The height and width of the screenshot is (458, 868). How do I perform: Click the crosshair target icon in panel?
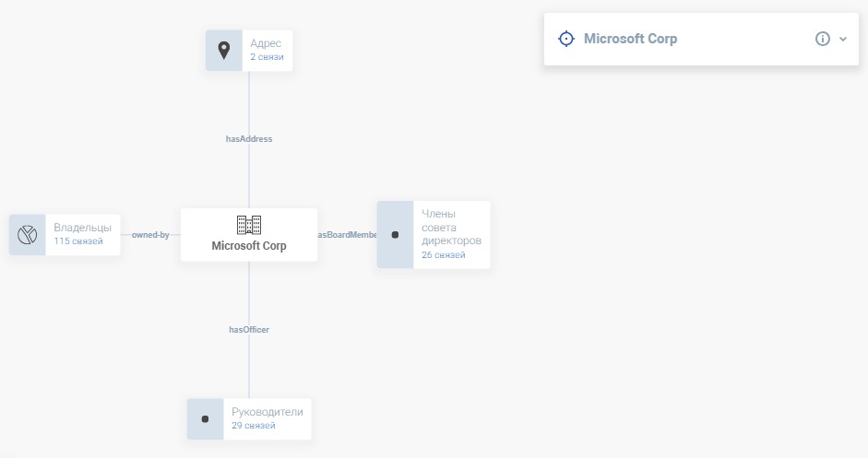[566, 39]
